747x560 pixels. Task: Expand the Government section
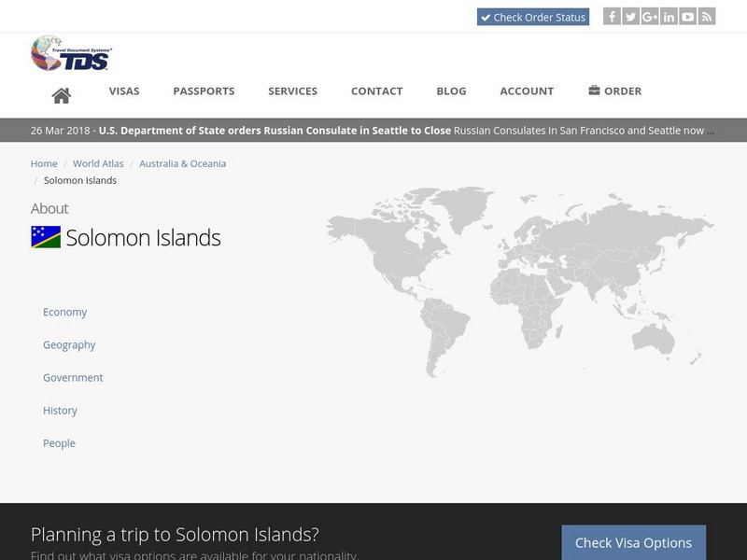pos(72,377)
